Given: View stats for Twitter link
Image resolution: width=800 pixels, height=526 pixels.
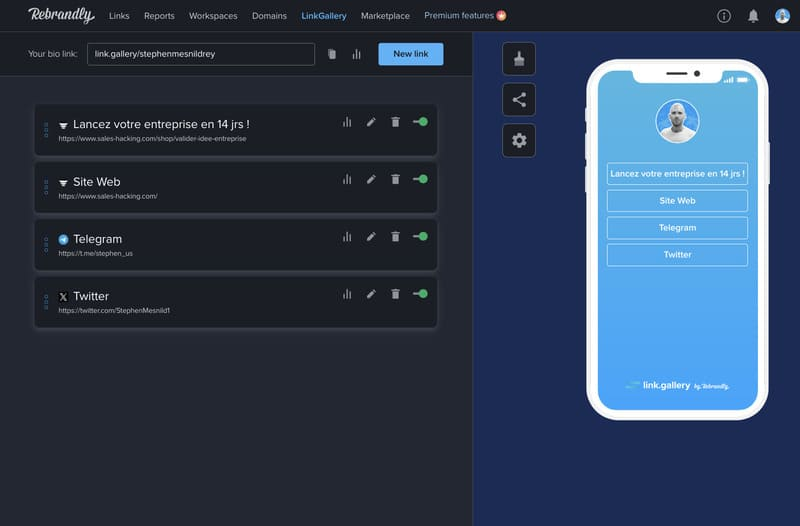Looking at the screenshot, I should [347, 294].
